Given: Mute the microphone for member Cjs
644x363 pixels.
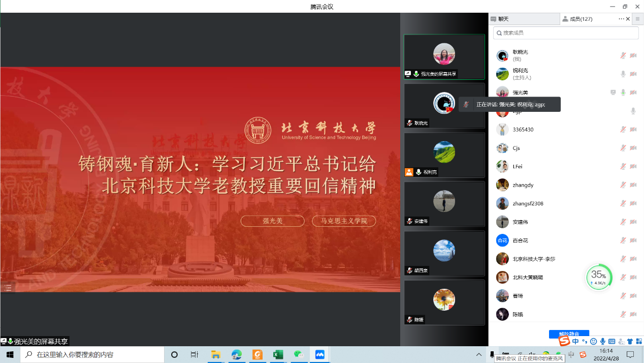Looking at the screenshot, I should [623, 147].
